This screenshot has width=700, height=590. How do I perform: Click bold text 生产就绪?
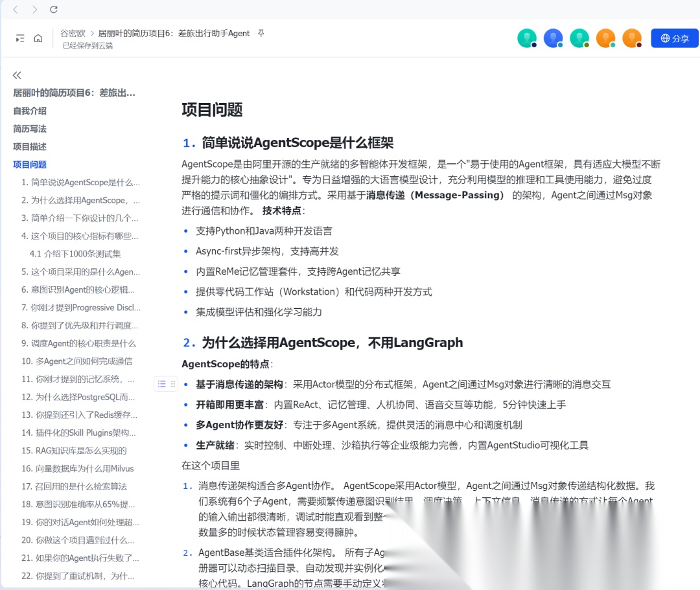tap(215, 445)
